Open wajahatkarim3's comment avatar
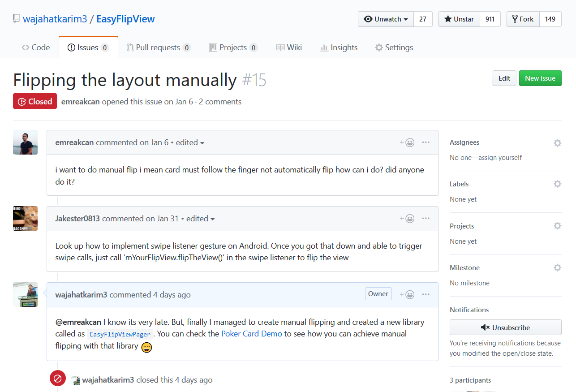 click(x=25, y=295)
